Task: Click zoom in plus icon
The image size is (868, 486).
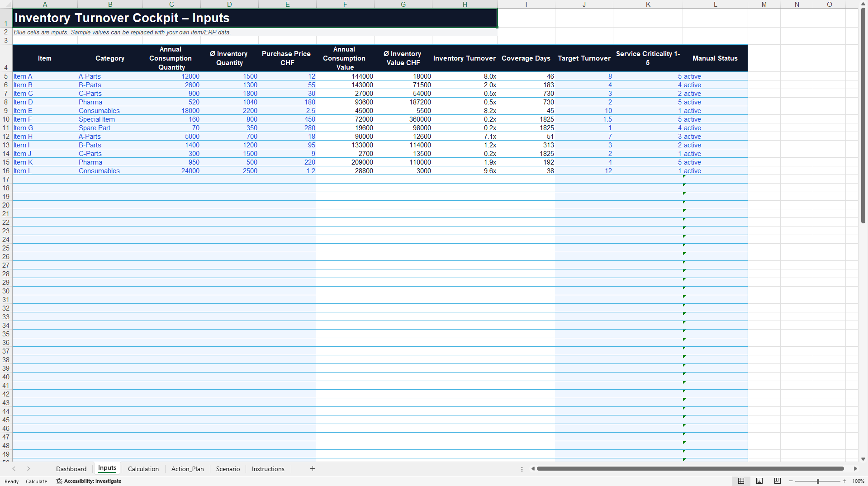Action: click(844, 481)
